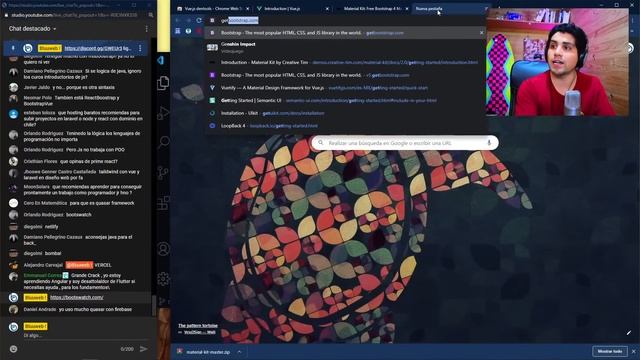Switch to Introduction | Vue.js tab
The image size is (640, 360).
[x=293, y=9]
